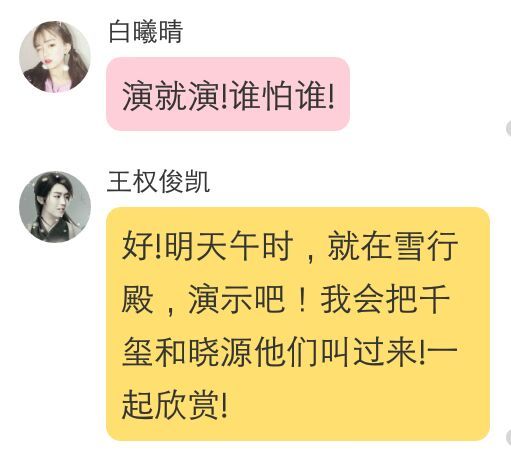The width and height of the screenshot is (511, 462).
Task: Click the blank area between the two messages
Action: pos(255,150)
